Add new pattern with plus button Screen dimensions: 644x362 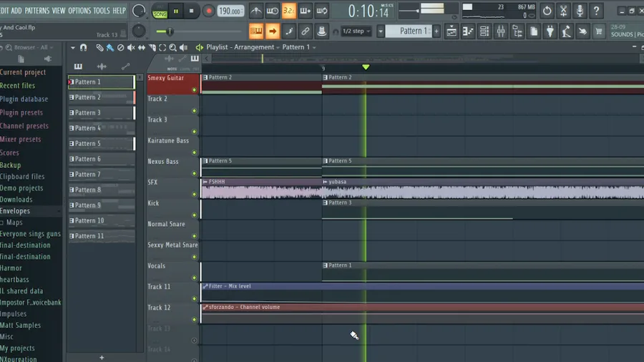[x=102, y=358]
